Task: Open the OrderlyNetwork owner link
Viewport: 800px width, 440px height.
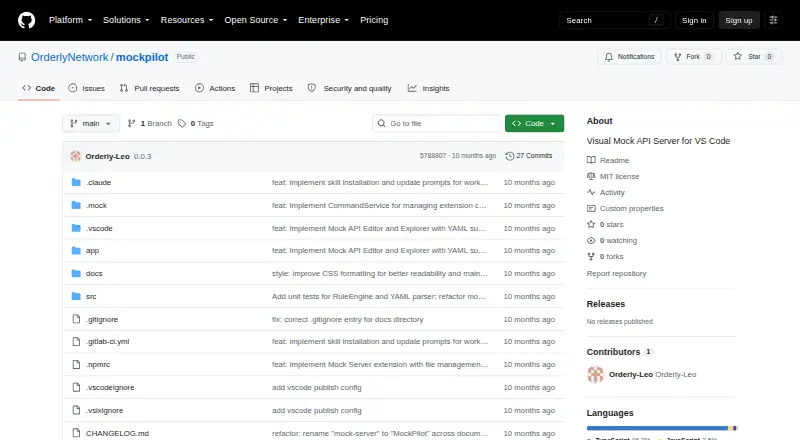Action: [70, 57]
